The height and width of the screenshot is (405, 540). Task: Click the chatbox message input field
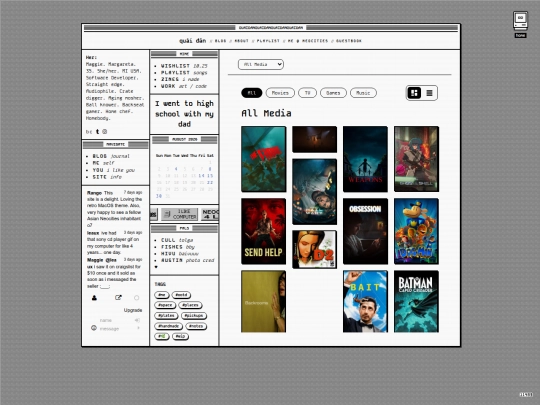pyautogui.click(x=116, y=329)
